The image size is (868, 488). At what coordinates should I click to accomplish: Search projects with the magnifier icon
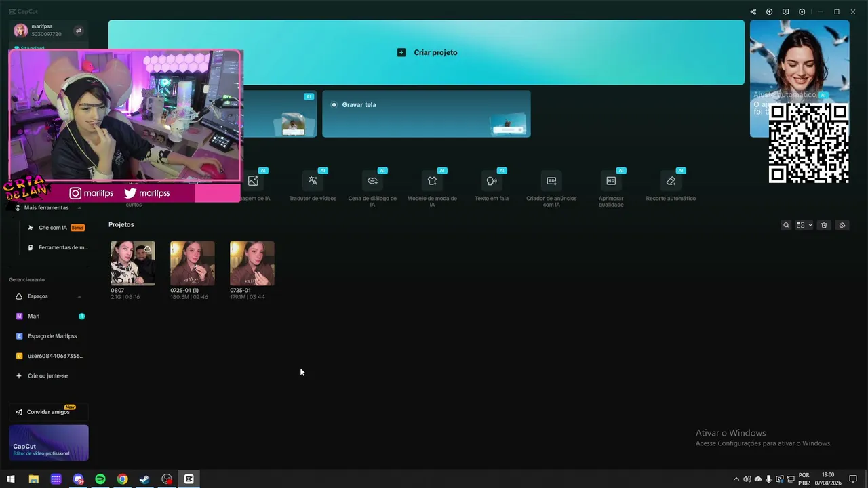pos(786,225)
